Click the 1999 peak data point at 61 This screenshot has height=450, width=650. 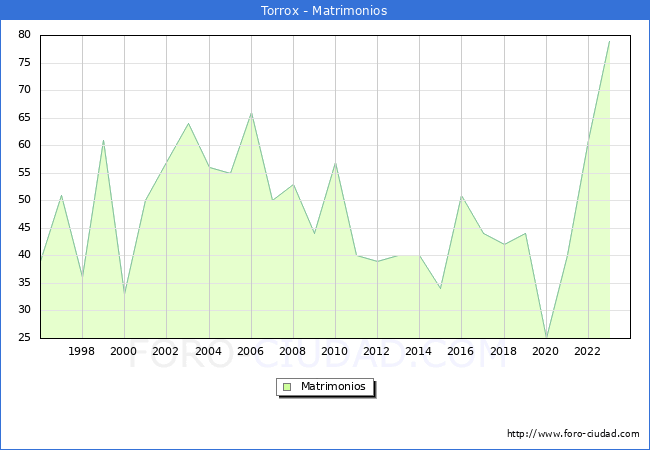click(103, 140)
